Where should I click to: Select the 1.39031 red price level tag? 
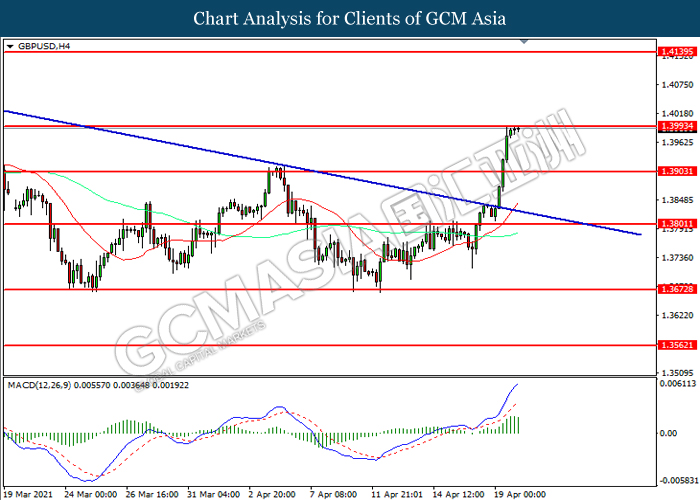pos(677,171)
